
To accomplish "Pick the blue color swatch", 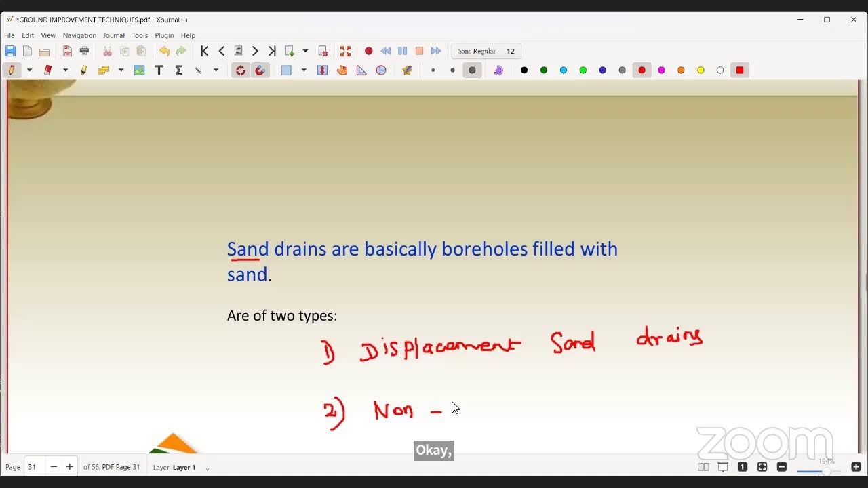I will pyautogui.click(x=602, y=70).
